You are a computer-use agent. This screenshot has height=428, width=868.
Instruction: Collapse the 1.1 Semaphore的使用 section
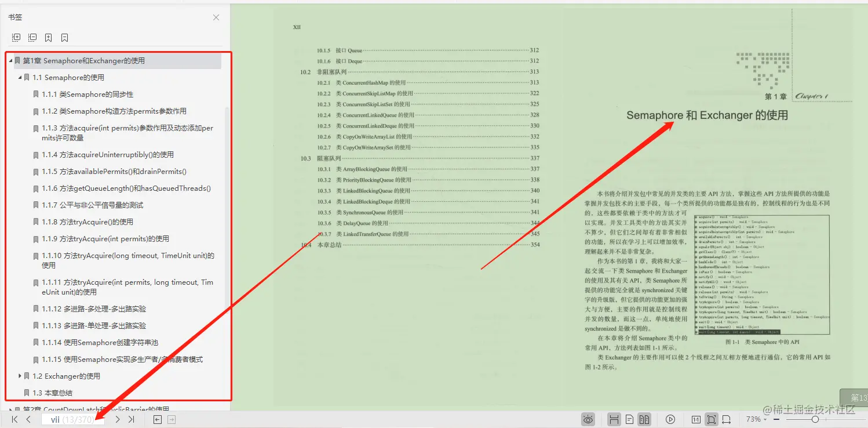coord(20,78)
